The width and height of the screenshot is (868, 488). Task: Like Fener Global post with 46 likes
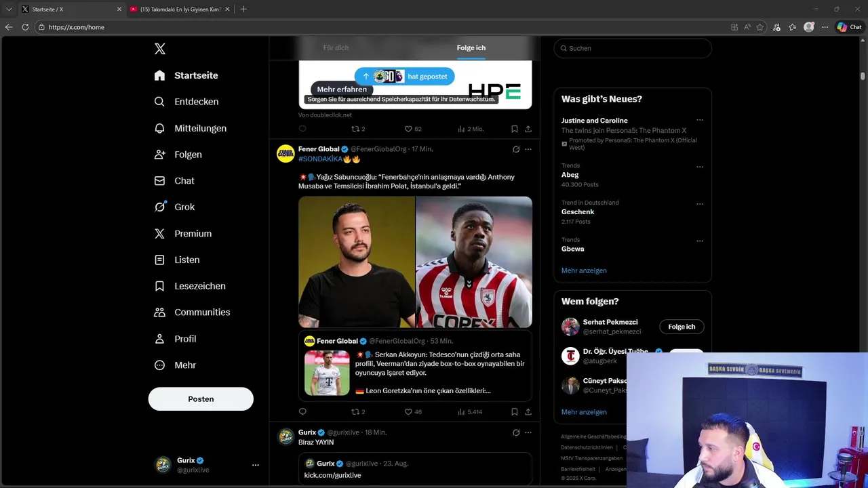click(413, 411)
